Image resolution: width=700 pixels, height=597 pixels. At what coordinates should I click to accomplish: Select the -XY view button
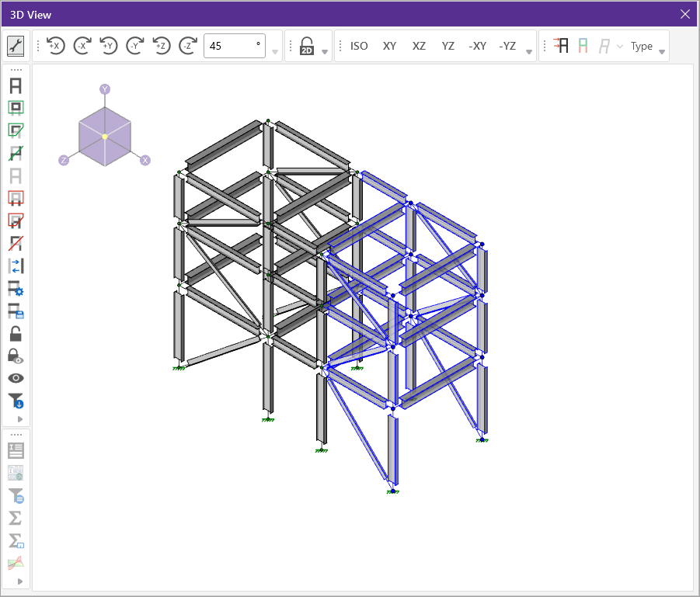point(477,46)
